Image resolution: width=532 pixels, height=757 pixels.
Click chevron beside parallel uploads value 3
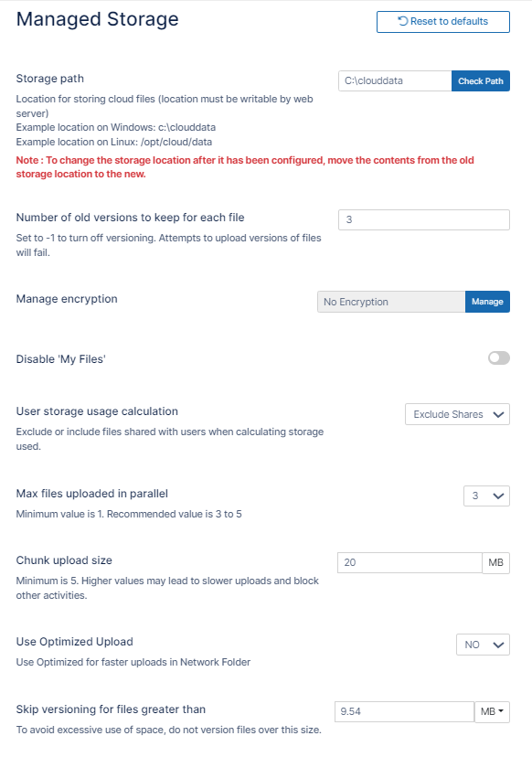[x=498, y=496]
